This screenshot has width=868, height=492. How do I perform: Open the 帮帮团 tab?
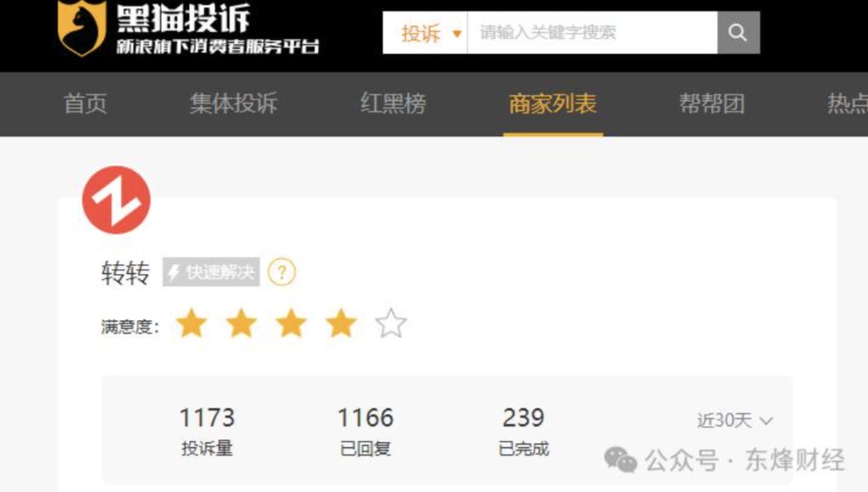(712, 103)
